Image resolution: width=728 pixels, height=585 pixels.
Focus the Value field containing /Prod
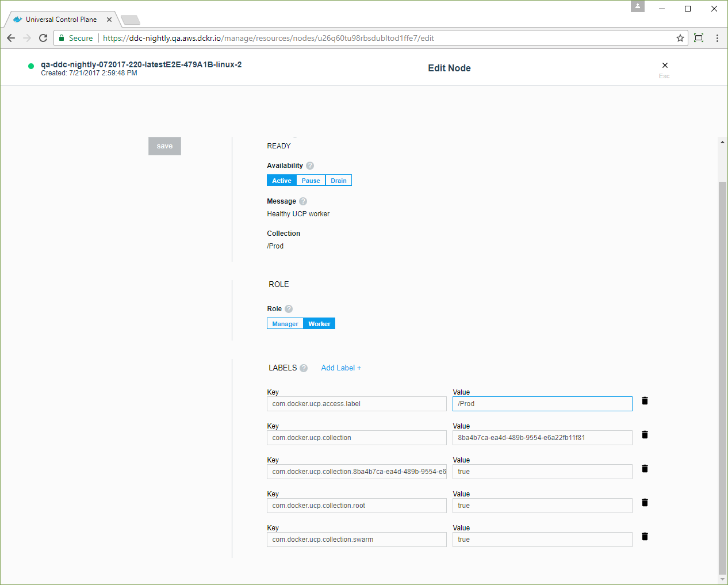[542, 404]
